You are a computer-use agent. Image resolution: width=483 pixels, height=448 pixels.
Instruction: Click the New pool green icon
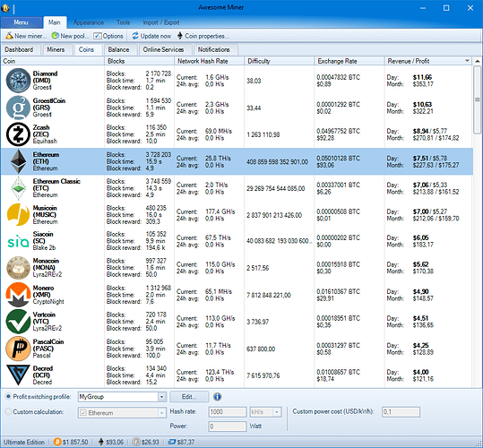click(56, 36)
